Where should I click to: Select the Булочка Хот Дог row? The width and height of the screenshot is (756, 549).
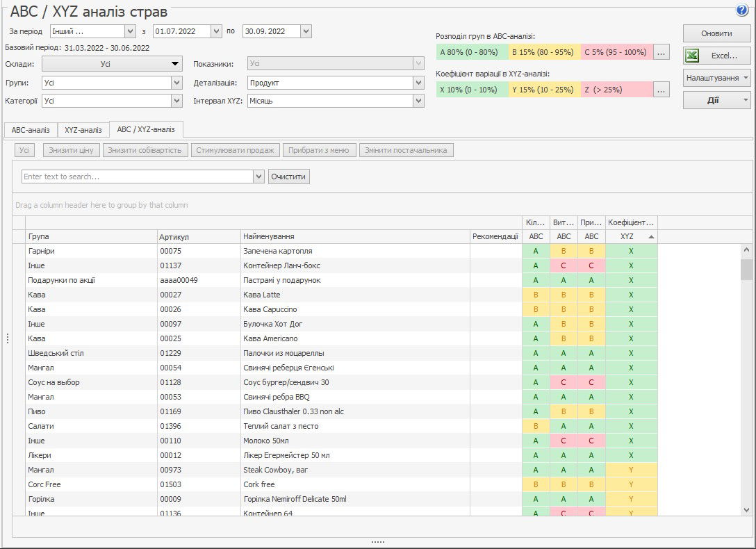(341, 324)
